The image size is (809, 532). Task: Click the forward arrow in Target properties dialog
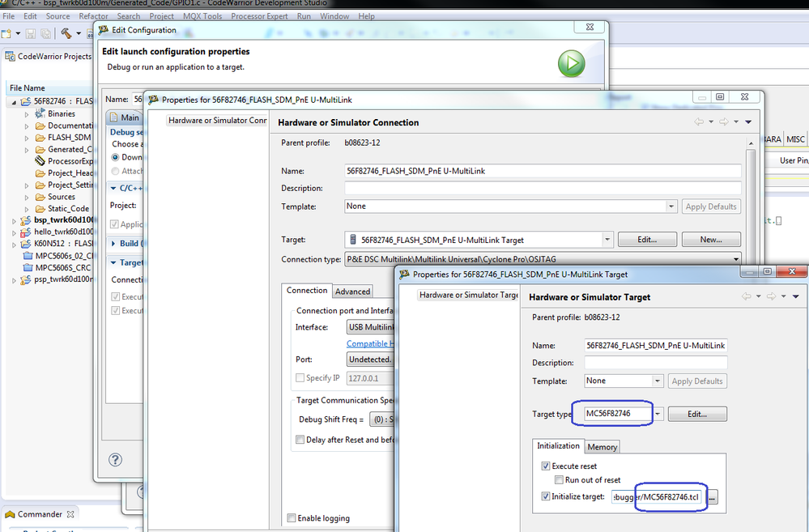771,296
